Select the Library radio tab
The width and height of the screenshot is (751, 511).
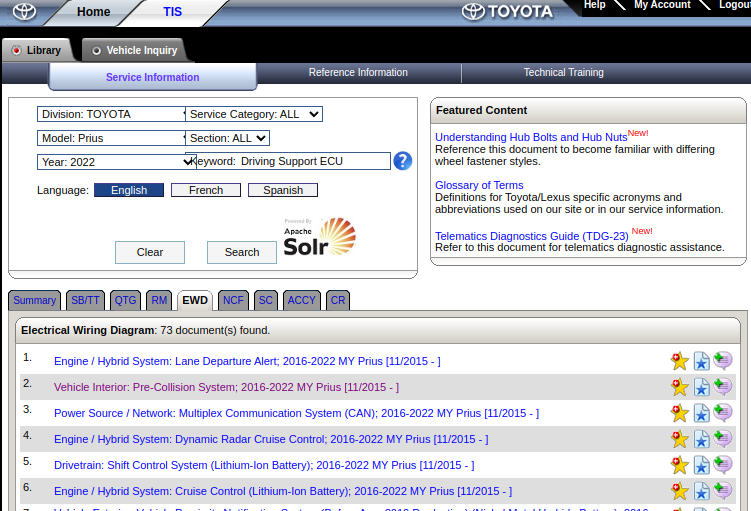coord(37,50)
